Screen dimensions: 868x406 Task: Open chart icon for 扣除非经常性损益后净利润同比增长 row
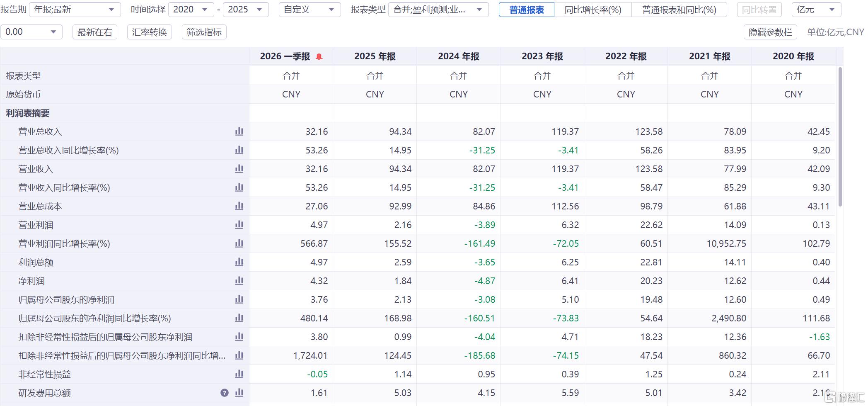click(239, 355)
